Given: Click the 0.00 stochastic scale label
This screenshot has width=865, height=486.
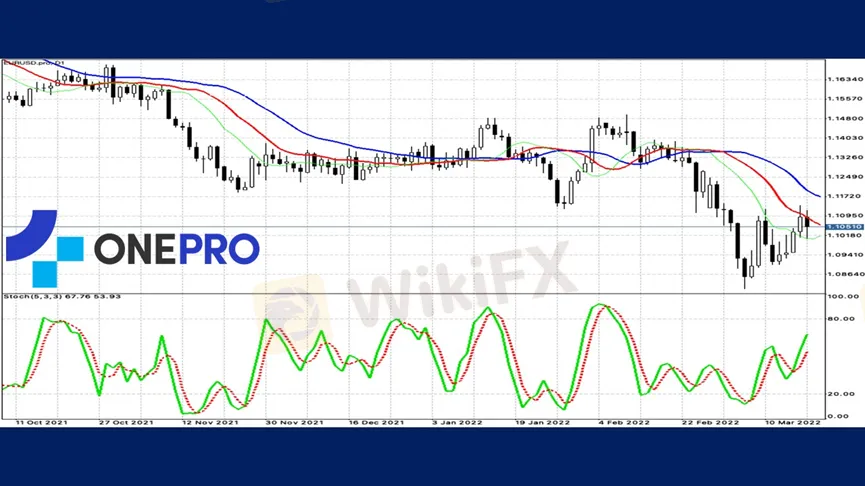Looking at the screenshot, I should point(838,416).
